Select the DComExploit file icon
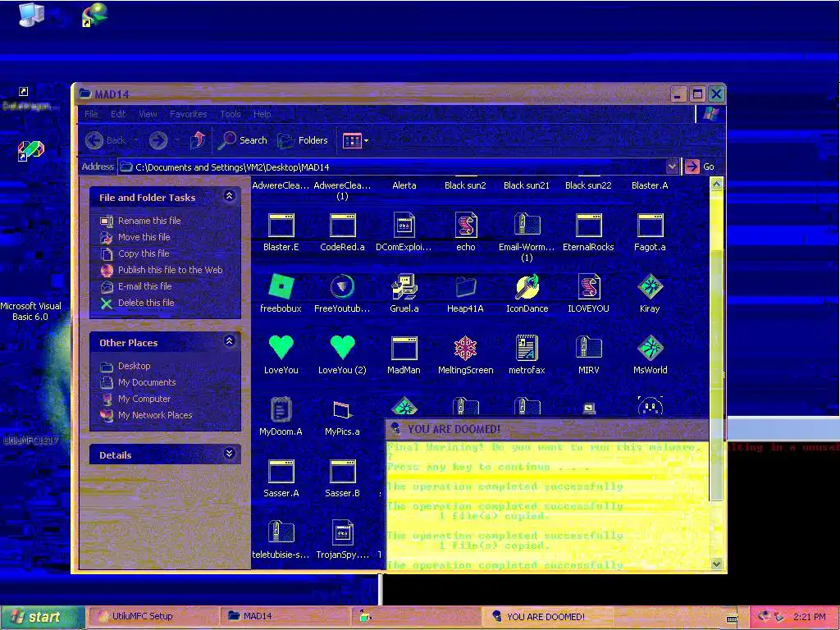This screenshot has height=630, width=840. click(x=404, y=225)
